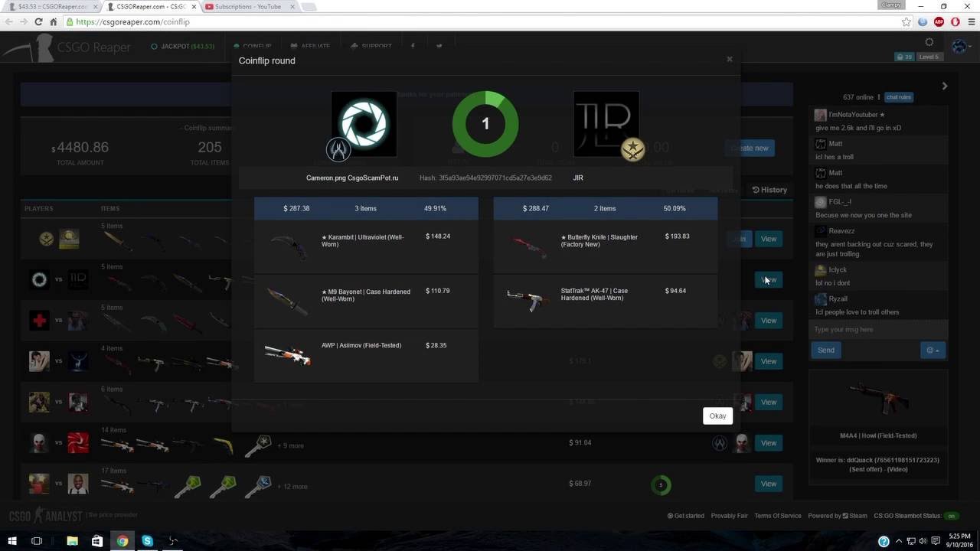The height and width of the screenshot is (551, 980).
Task: Click the round hash text
Action: tap(485, 178)
